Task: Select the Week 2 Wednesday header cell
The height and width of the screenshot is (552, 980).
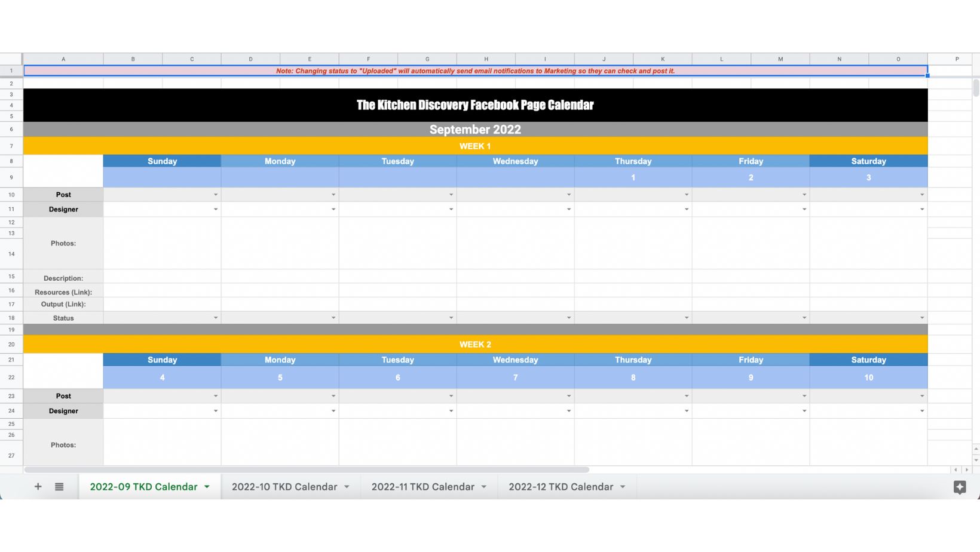Action: point(515,360)
